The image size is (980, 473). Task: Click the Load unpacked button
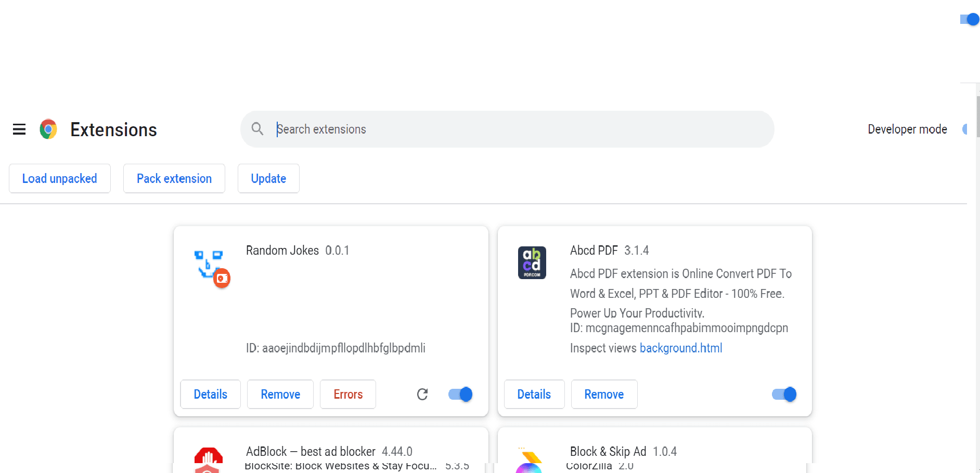point(60,178)
